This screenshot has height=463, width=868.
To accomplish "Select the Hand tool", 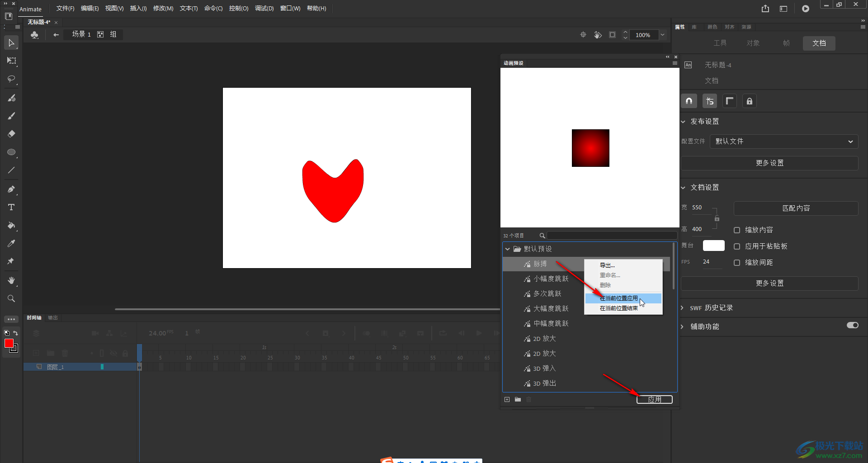I will pyautogui.click(x=11, y=281).
